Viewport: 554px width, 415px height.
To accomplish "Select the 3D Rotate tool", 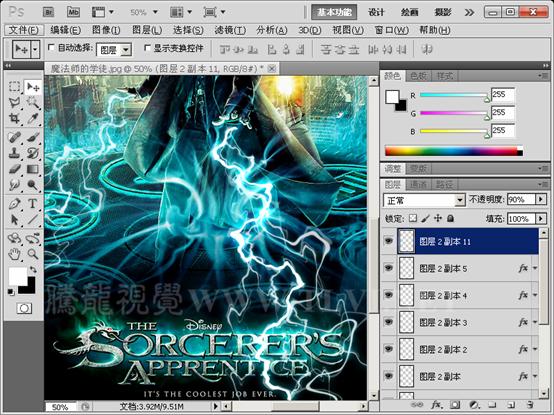I will coord(14,238).
